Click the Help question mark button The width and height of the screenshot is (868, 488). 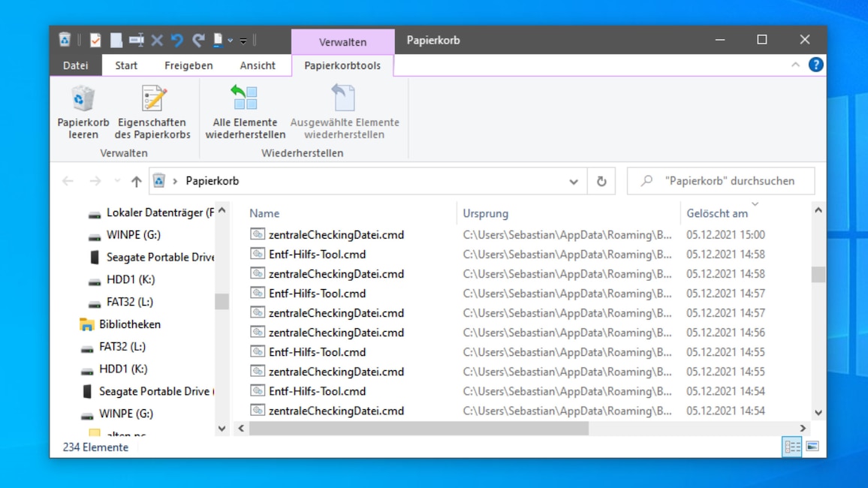[x=815, y=65]
